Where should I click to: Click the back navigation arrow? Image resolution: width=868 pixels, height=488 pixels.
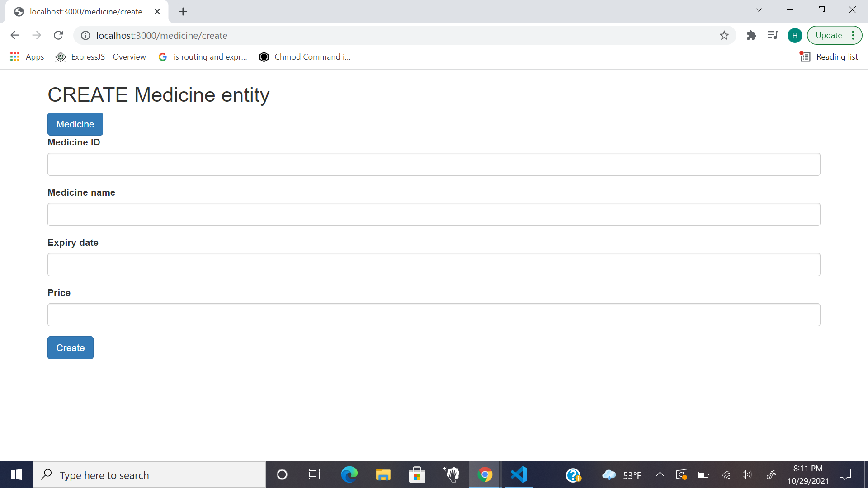tap(15, 35)
